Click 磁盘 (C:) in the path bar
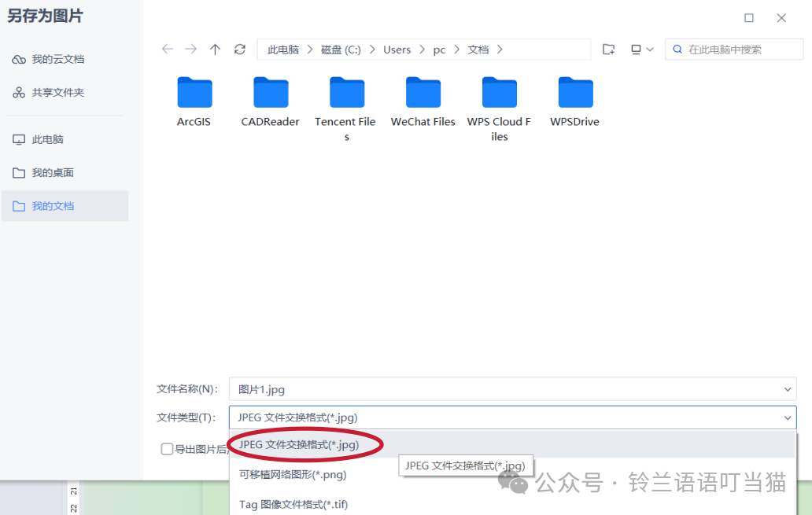The image size is (812, 515). tap(341, 50)
